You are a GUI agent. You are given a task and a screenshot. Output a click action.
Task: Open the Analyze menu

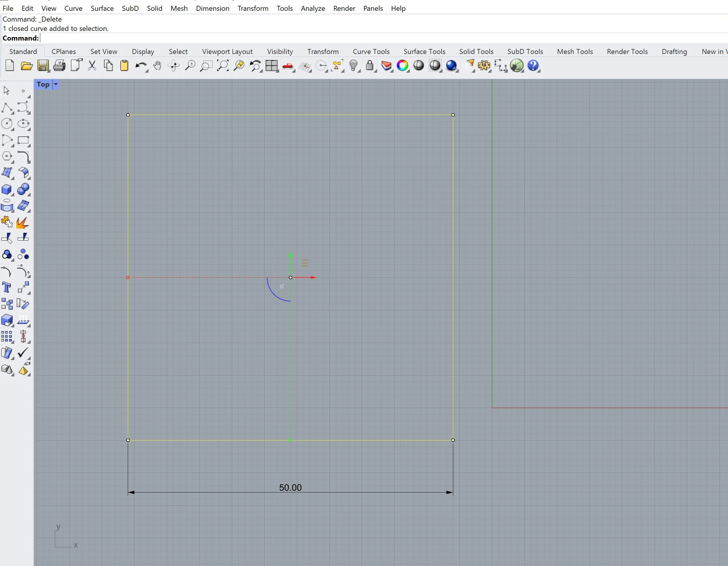313,8
